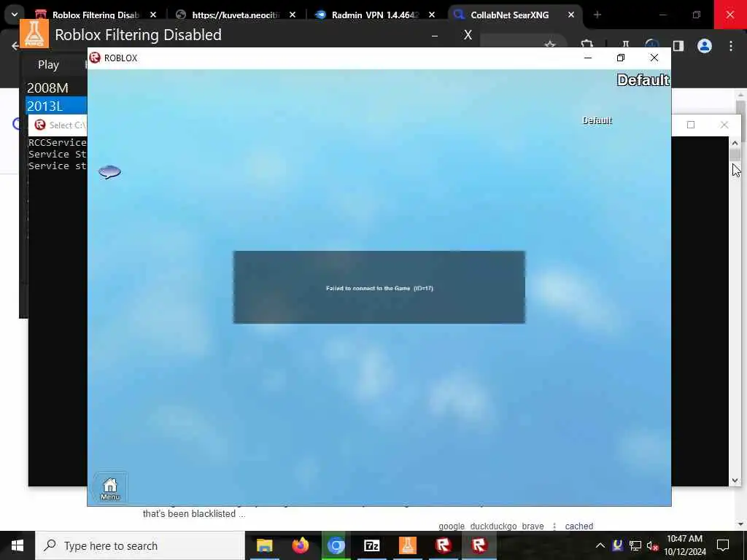Click the orange flask launcher logo
The height and width of the screenshot is (560, 747).
point(34,34)
